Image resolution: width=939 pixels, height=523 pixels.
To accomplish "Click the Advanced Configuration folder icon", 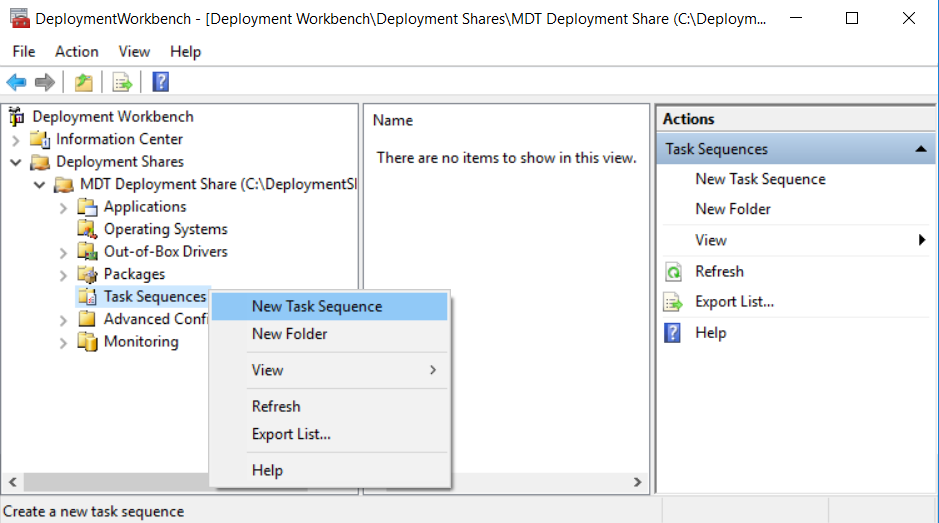I will click(87, 319).
